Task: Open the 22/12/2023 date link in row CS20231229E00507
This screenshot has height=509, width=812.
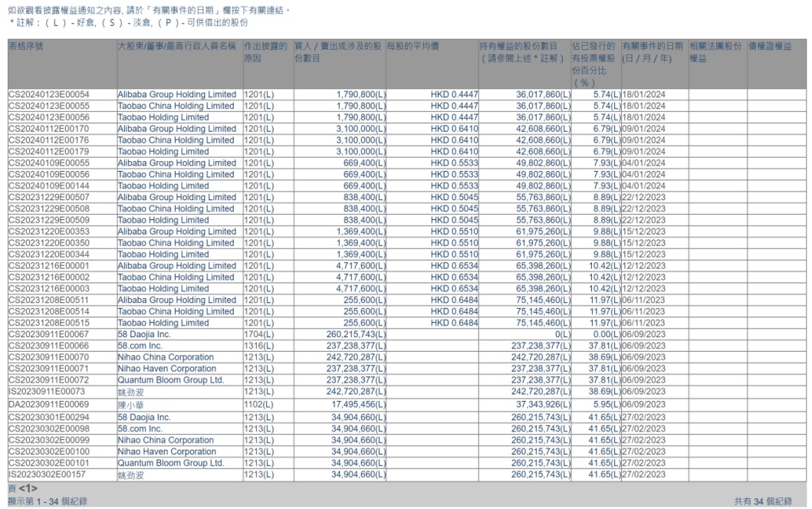Action: [644, 197]
